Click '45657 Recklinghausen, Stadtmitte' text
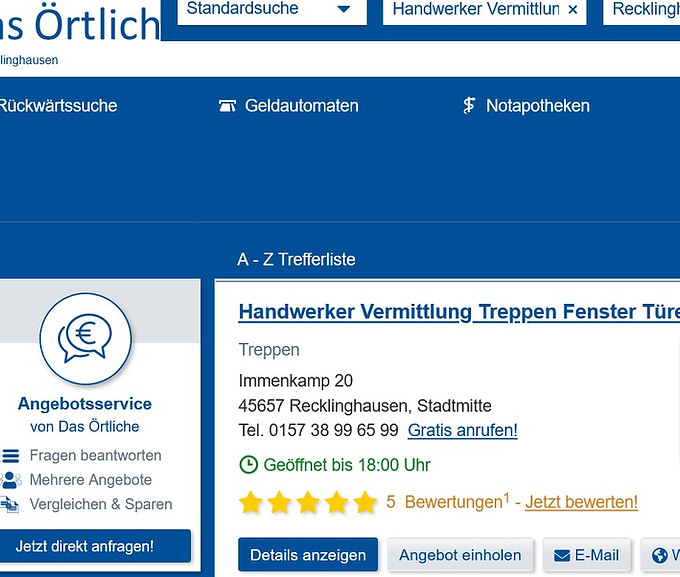The image size is (680, 577). point(365,406)
